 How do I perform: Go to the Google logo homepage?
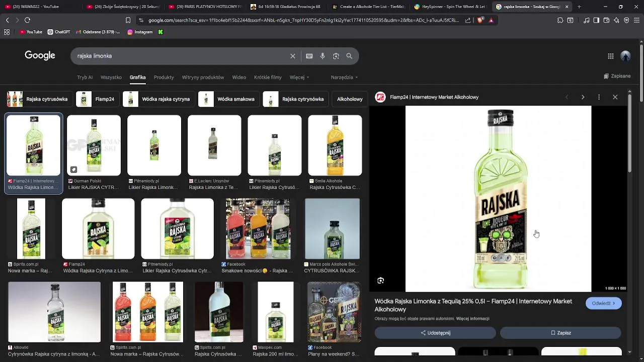[40, 56]
